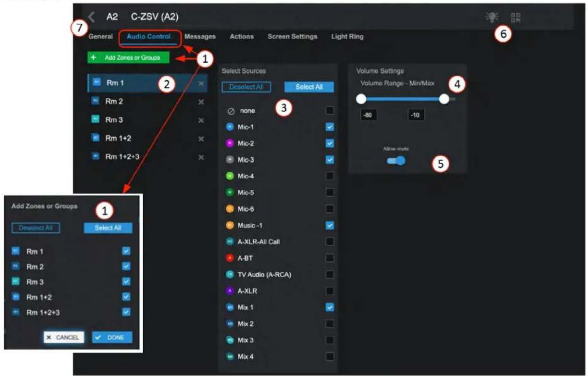This screenshot has width=588, height=376.
Task: Remove Rm 1 zone with its X
Action: (x=201, y=83)
